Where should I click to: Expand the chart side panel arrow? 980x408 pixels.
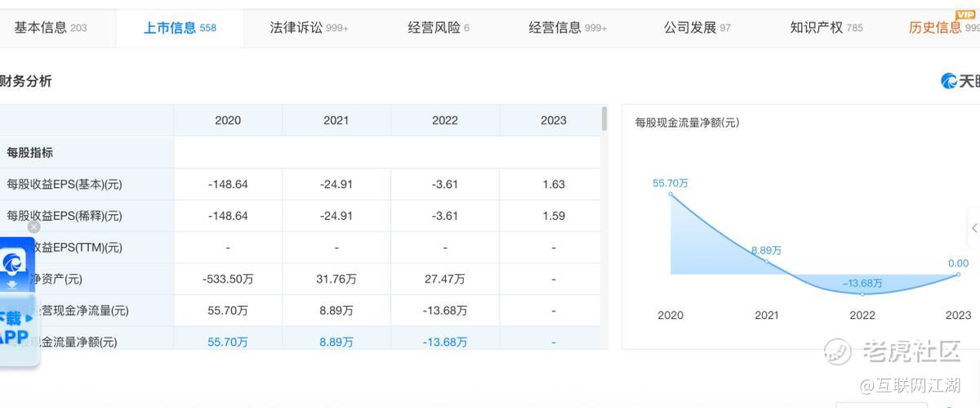click(974, 228)
